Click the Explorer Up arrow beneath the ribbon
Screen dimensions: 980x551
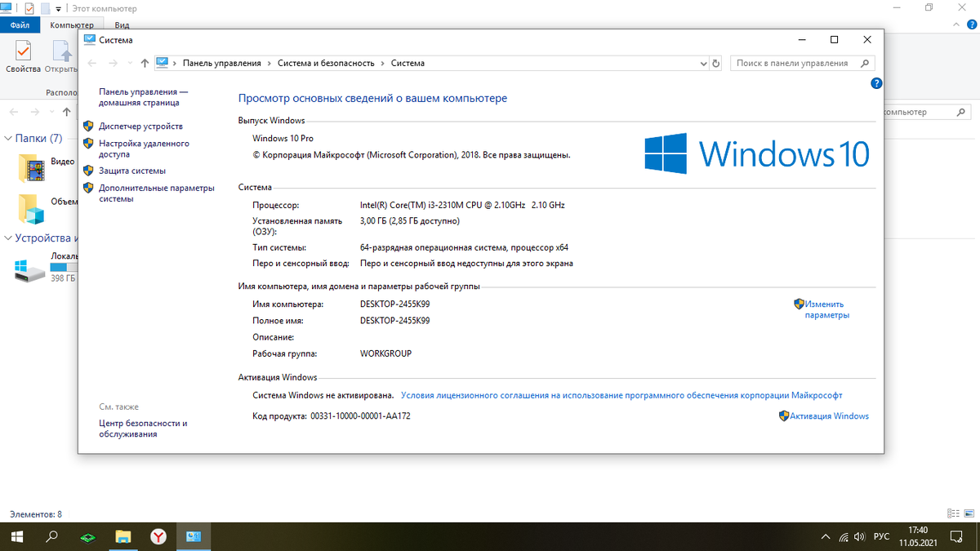(x=65, y=112)
